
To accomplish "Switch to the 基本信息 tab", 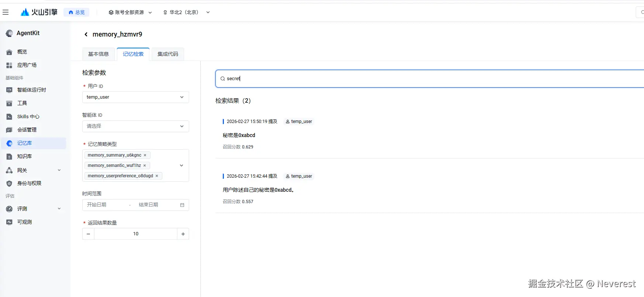I will [98, 54].
